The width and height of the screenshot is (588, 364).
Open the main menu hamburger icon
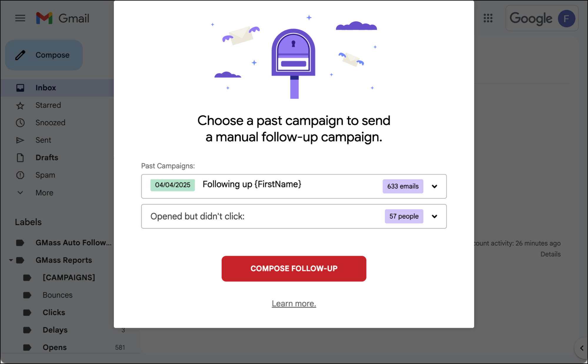tap(20, 18)
